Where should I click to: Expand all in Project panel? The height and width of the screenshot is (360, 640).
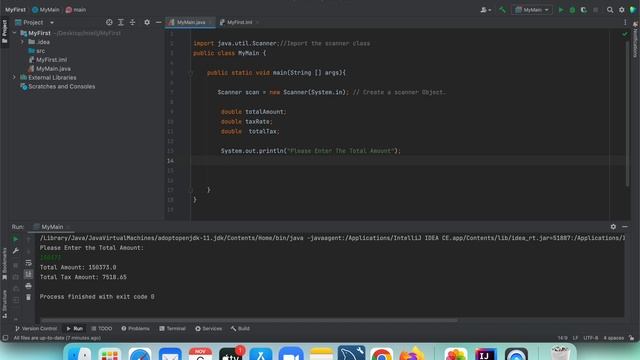coord(121,22)
